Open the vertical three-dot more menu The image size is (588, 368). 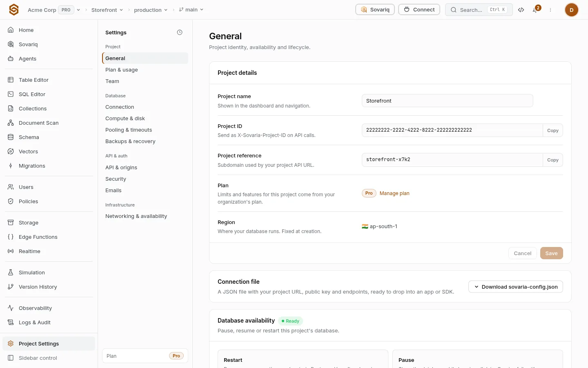pos(550,10)
